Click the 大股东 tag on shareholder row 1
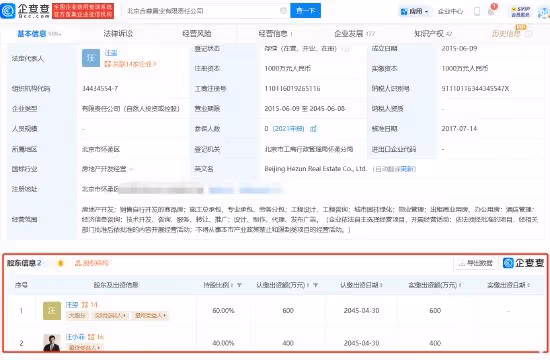This screenshot has height=360, width=550. pos(77,315)
